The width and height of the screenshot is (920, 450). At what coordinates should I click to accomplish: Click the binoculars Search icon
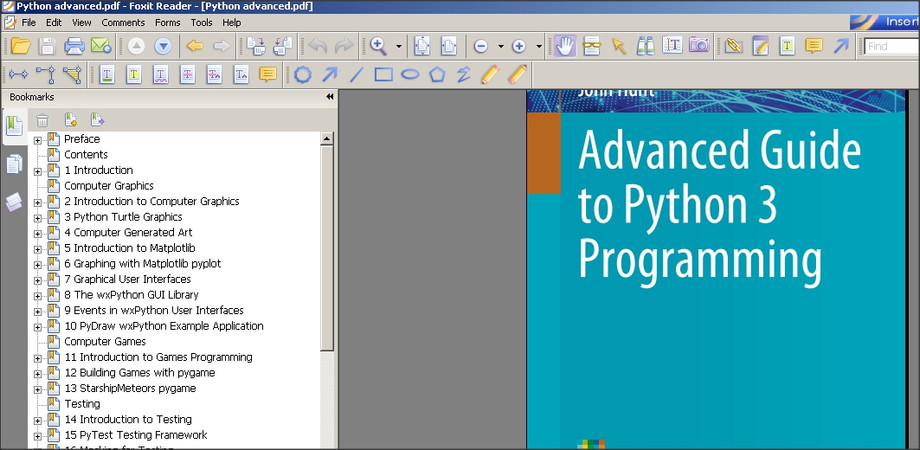(645, 46)
